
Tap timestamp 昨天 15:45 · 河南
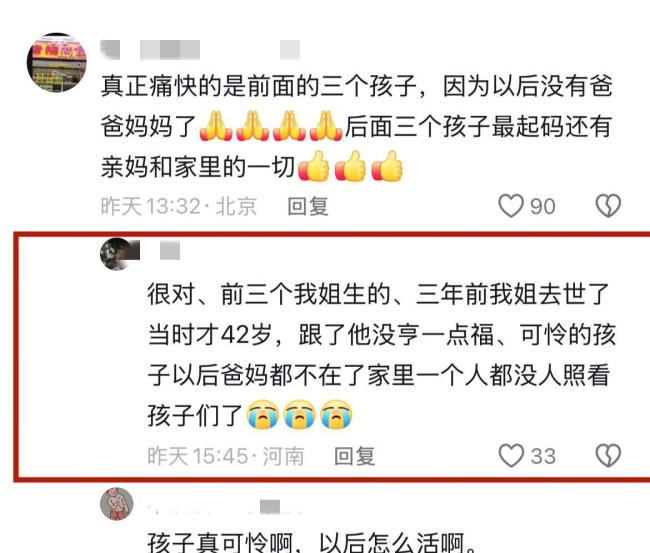[x=226, y=456]
